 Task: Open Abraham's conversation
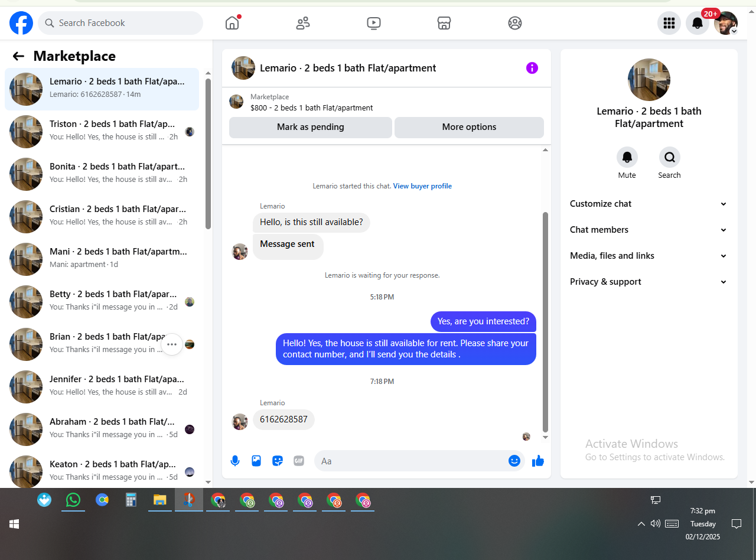point(102,429)
